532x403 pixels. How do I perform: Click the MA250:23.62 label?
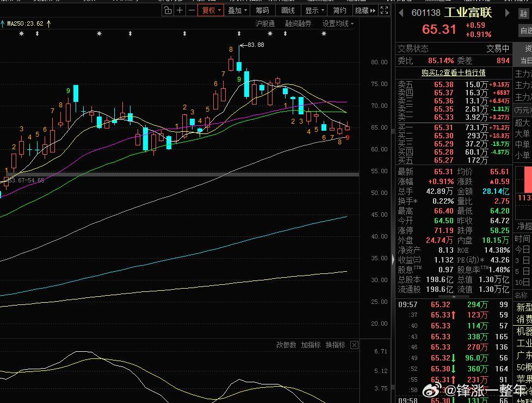25,24
